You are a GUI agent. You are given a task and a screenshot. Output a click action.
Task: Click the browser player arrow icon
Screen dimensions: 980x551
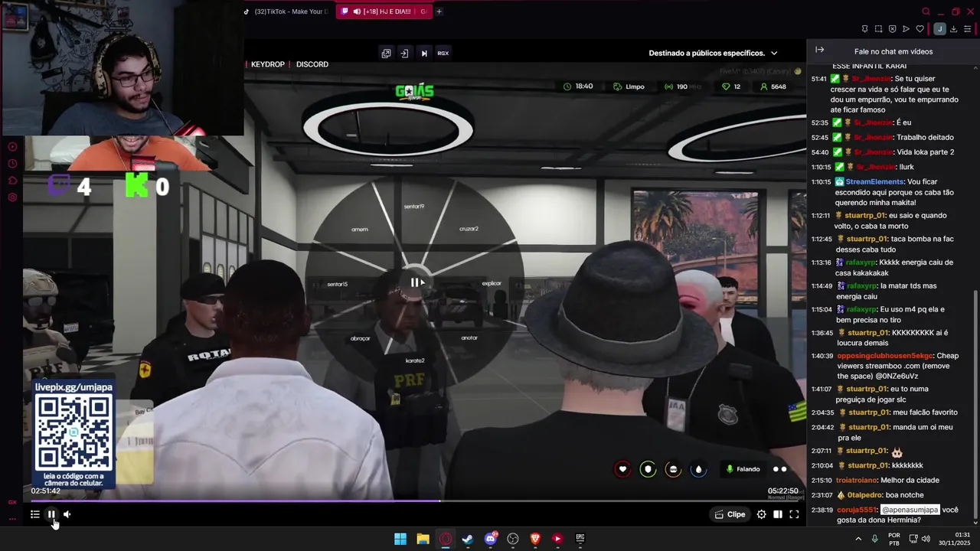coord(906,29)
